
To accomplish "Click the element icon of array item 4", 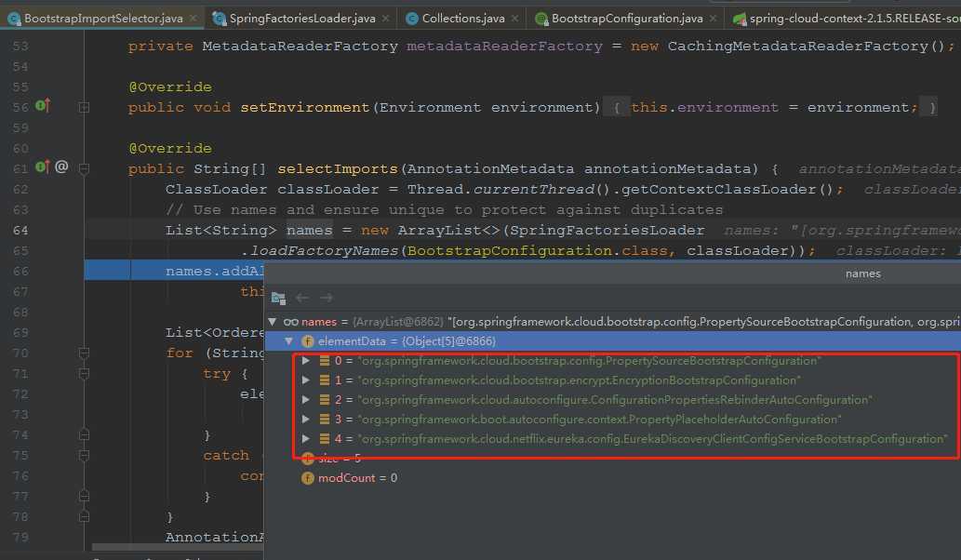I will [x=325, y=439].
